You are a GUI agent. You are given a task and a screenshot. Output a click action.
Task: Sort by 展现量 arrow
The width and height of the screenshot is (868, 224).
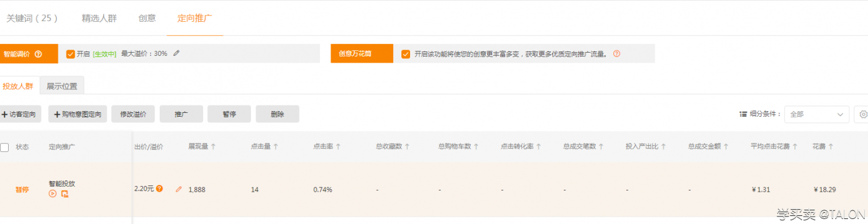point(214,147)
